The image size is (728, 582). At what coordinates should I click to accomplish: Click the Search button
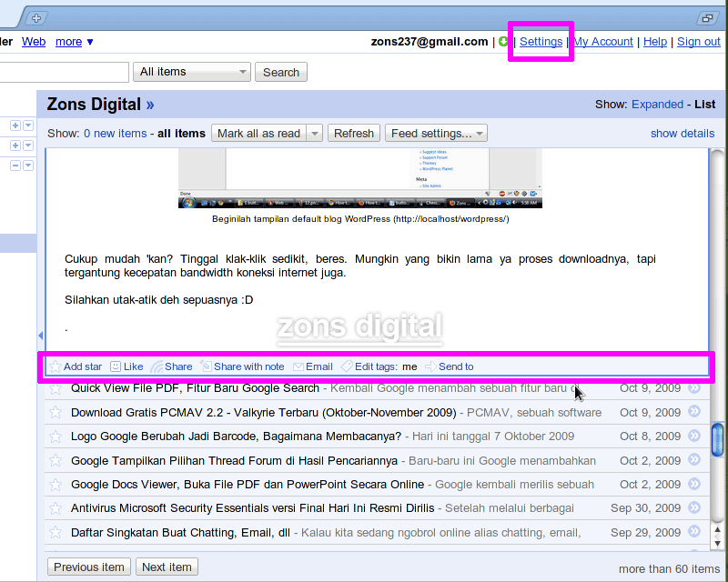(x=281, y=72)
